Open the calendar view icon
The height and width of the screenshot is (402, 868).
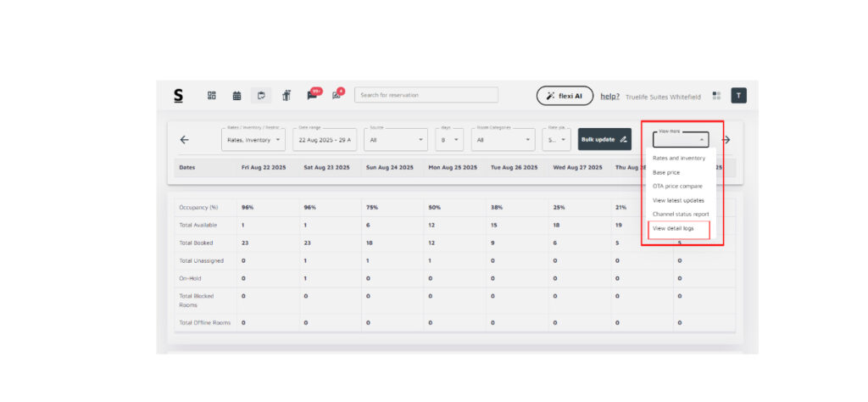pos(237,95)
